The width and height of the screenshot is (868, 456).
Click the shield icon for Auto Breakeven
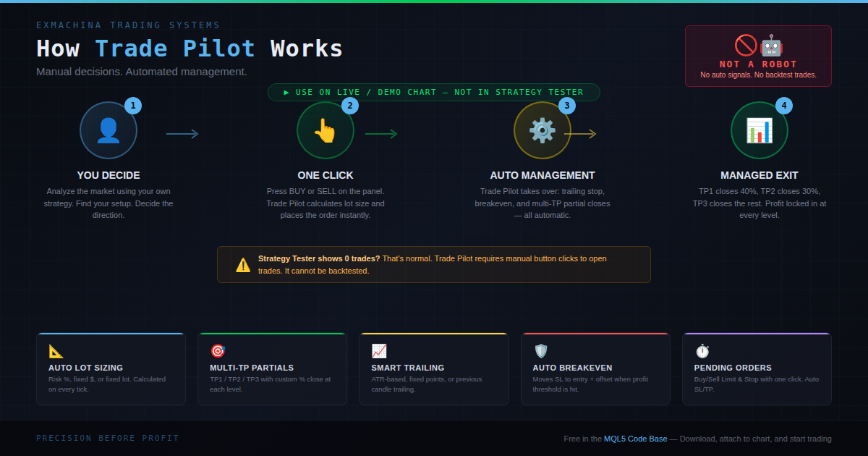(x=541, y=351)
